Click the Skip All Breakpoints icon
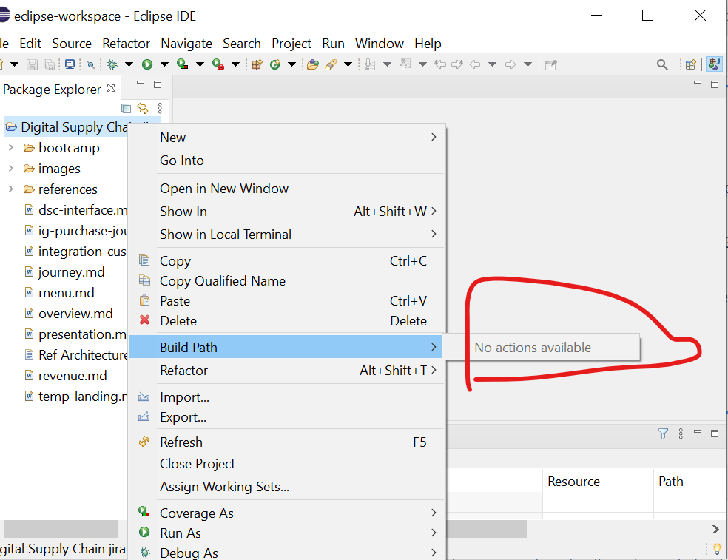728x560 pixels. coord(90,64)
